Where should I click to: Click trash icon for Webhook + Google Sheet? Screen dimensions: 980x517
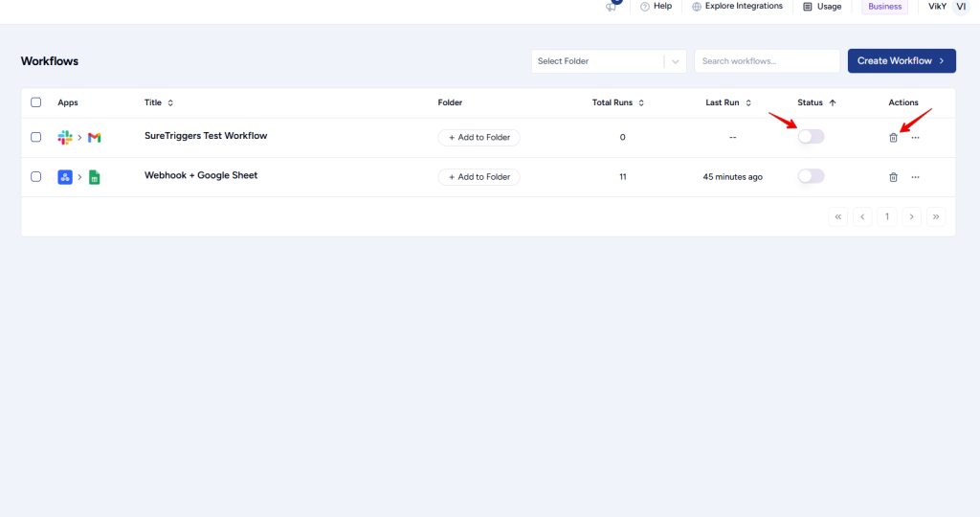coord(893,177)
